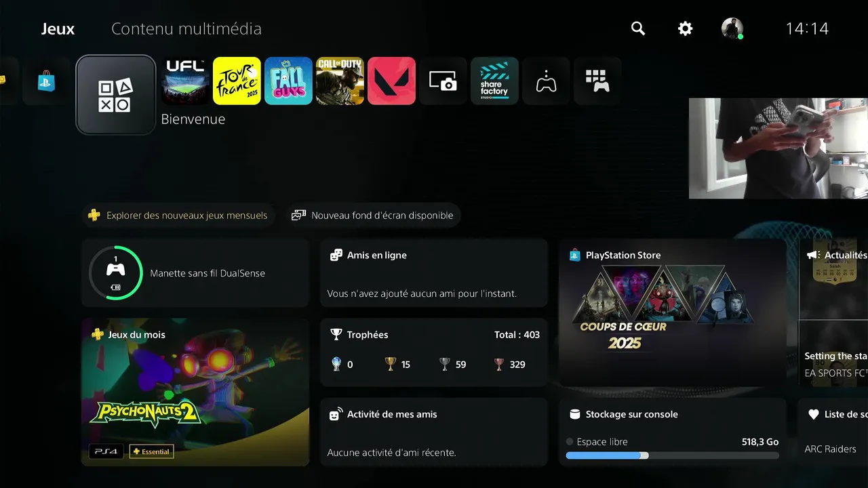Open the user profile avatar
This screenshot has width=868, height=488.
coord(732,28)
